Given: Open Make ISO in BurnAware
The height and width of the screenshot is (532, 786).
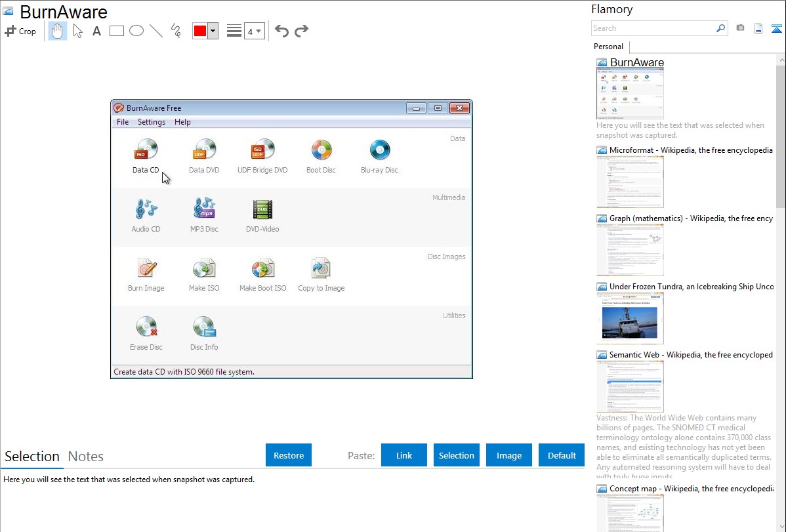Looking at the screenshot, I should (x=204, y=275).
